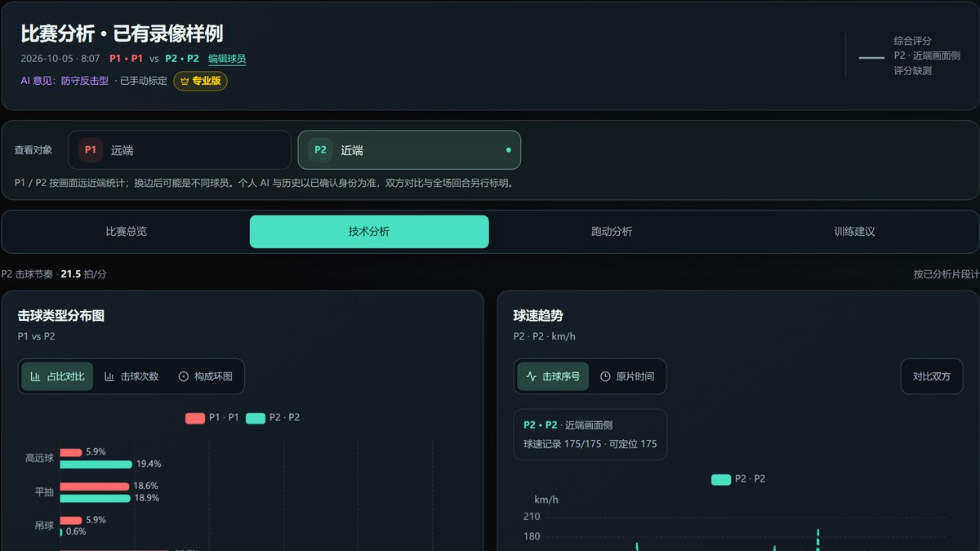Click the title 比赛分析 · 已有录像样例

point(122,33)
